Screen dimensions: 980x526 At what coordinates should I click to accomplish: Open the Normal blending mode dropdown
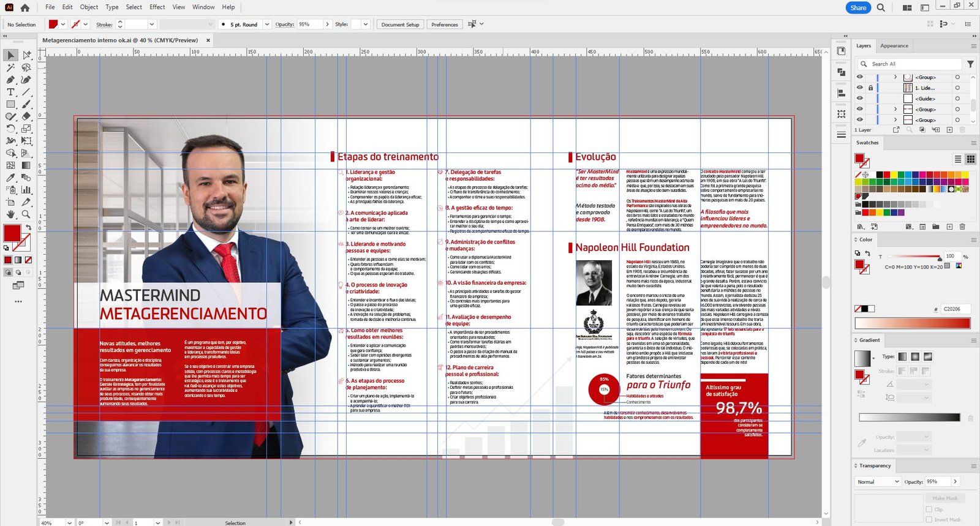[878, 482]
